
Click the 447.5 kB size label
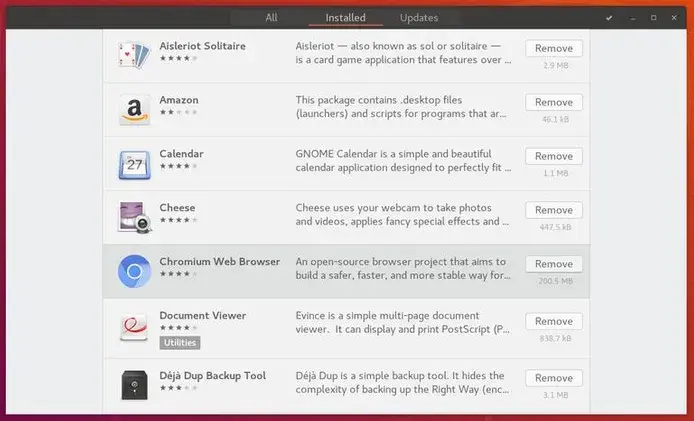555,228
